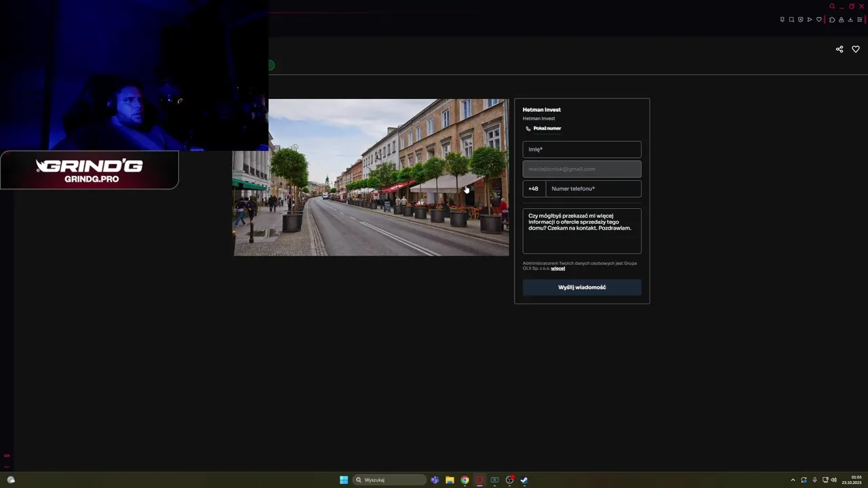Open the downloads icon in browser toolbar
868x488 pixels.
pyautogui.click(x=850, y=20)
